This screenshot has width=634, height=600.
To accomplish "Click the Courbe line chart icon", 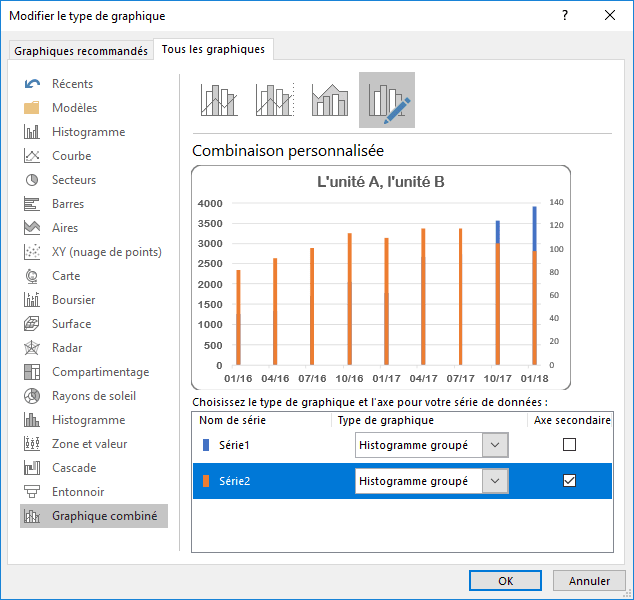I will 32,156.
